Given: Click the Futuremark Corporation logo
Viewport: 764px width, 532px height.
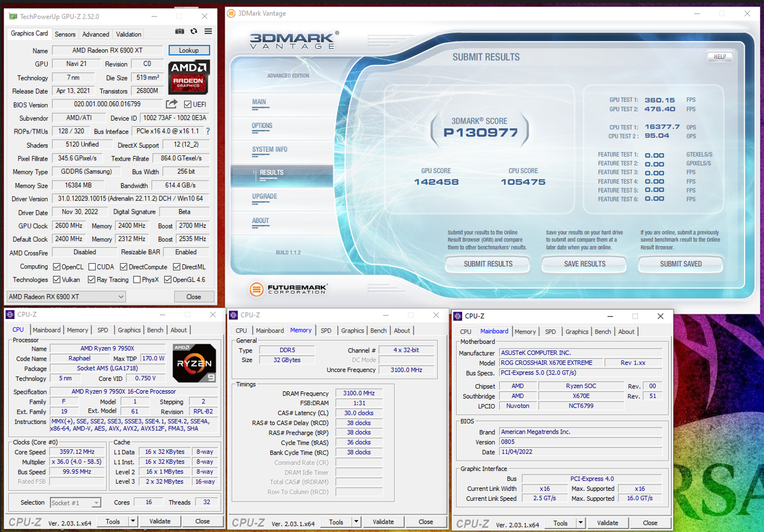Looking at the screenshot, I should [x=288, y=289].
